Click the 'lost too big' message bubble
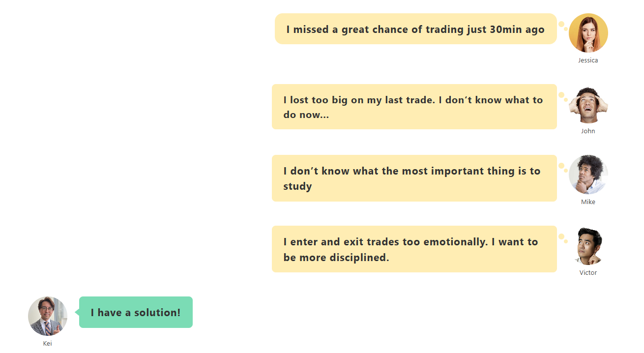The width and height of the screenshot is (644, 353). 414,107
